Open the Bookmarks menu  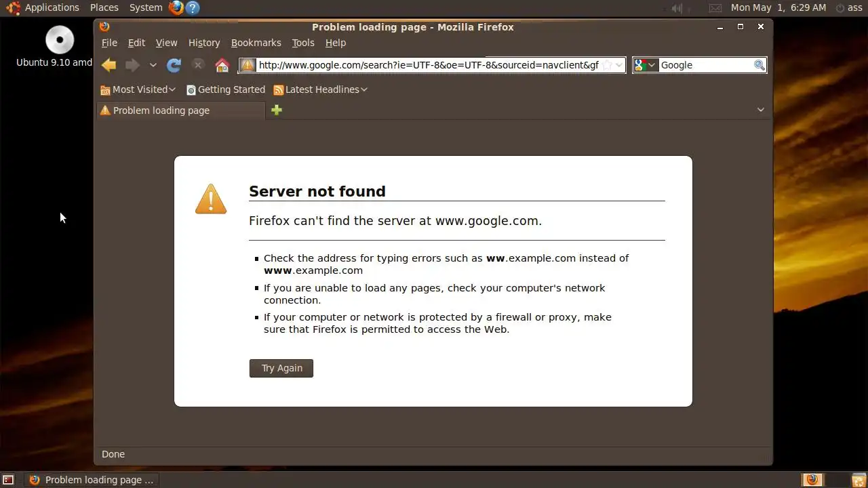coord(256,43)
